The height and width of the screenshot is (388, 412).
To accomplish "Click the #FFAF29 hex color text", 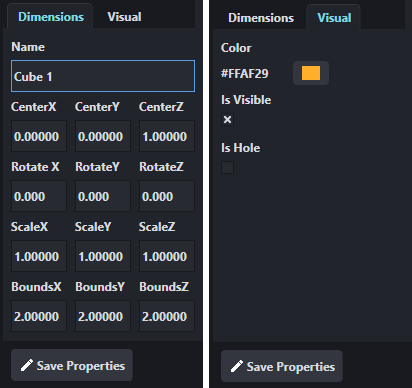I will pos(245,73).
